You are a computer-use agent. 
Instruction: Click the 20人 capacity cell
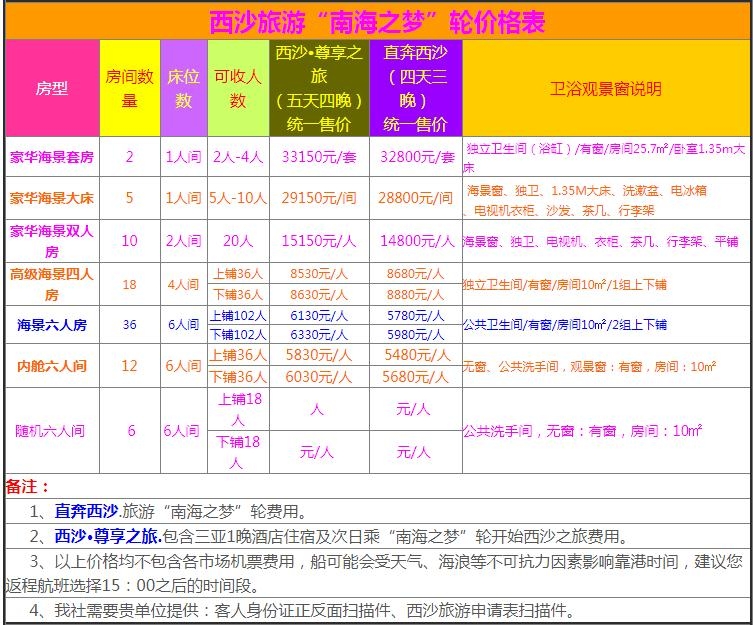238,241
